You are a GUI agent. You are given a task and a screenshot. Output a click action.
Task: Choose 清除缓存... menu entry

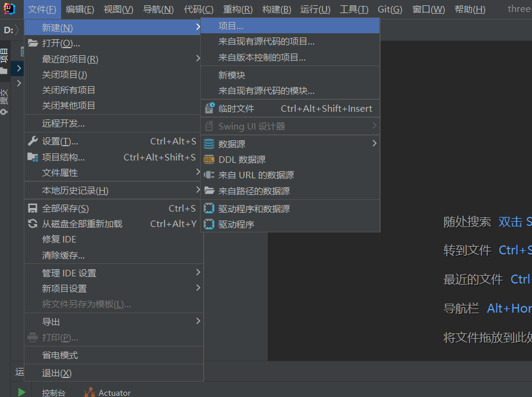(113, 255)
